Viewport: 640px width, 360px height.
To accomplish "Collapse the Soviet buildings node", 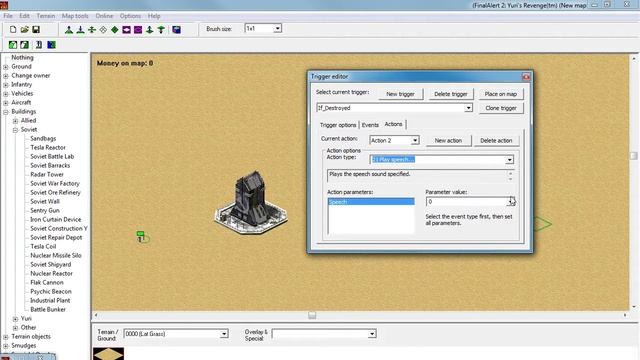I will click(16, 130).
